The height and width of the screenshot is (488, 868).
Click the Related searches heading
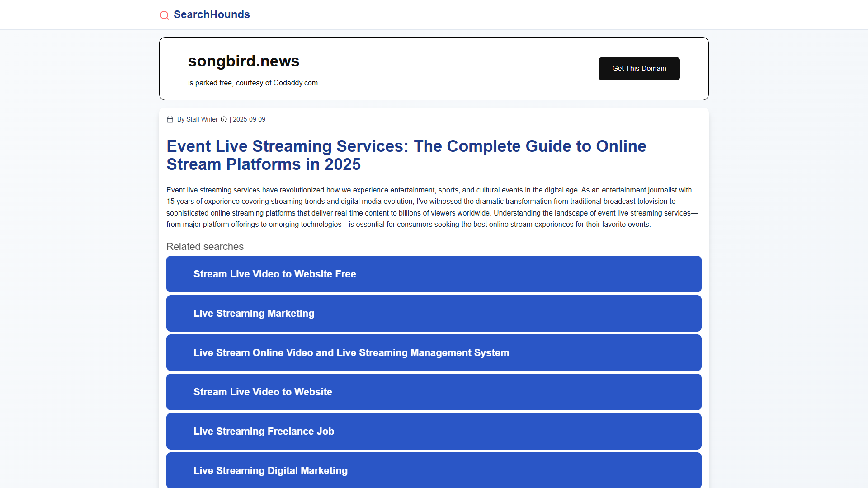coord(205,246)
